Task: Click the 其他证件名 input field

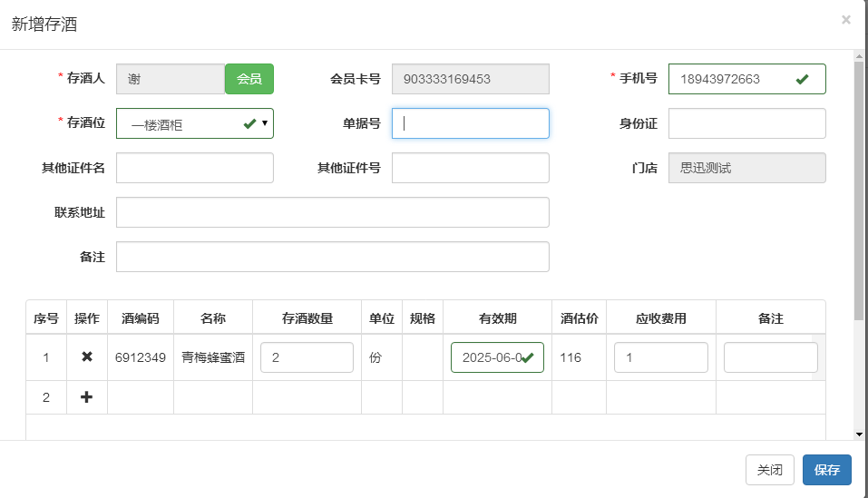Action: coord(195,168)
